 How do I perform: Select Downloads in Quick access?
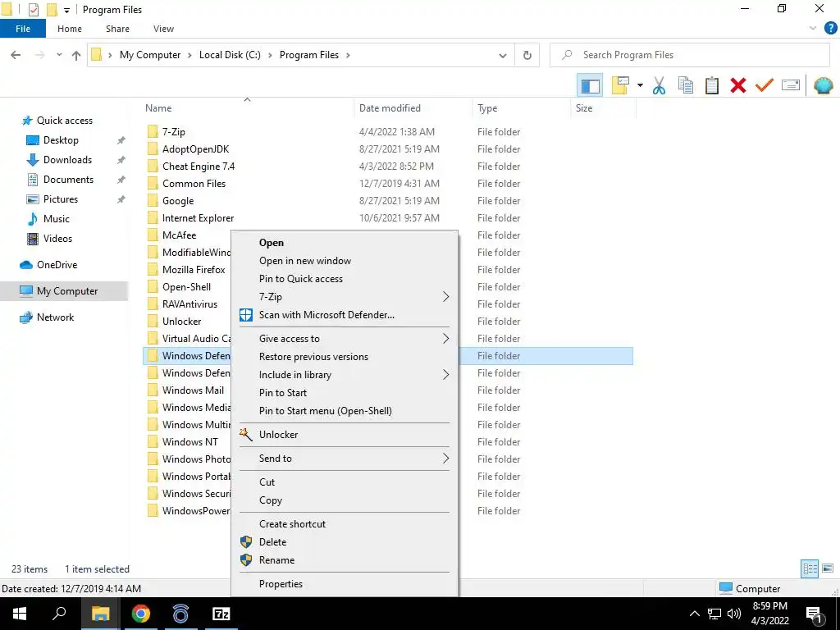point(67,160)
